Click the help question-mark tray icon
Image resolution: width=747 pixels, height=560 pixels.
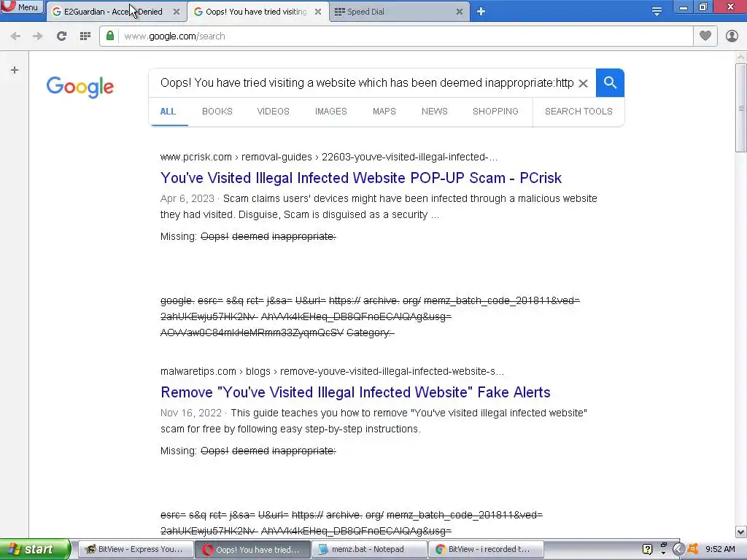[647, 549]
